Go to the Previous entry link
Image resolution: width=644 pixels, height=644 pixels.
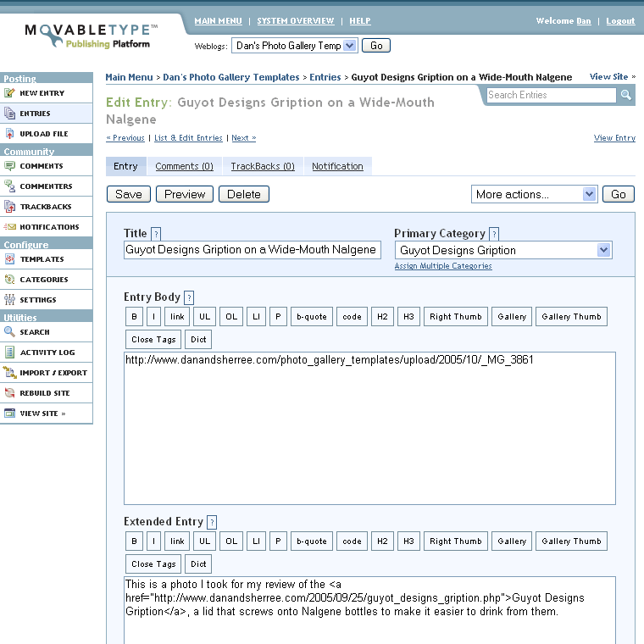click(125, 138)
